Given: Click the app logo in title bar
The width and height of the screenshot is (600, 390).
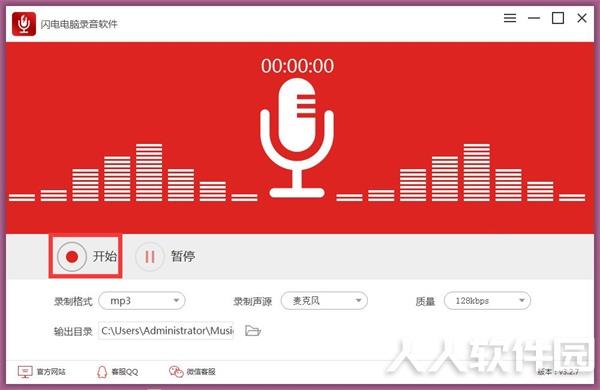Looking at the screenshot, I should (24, 24).
